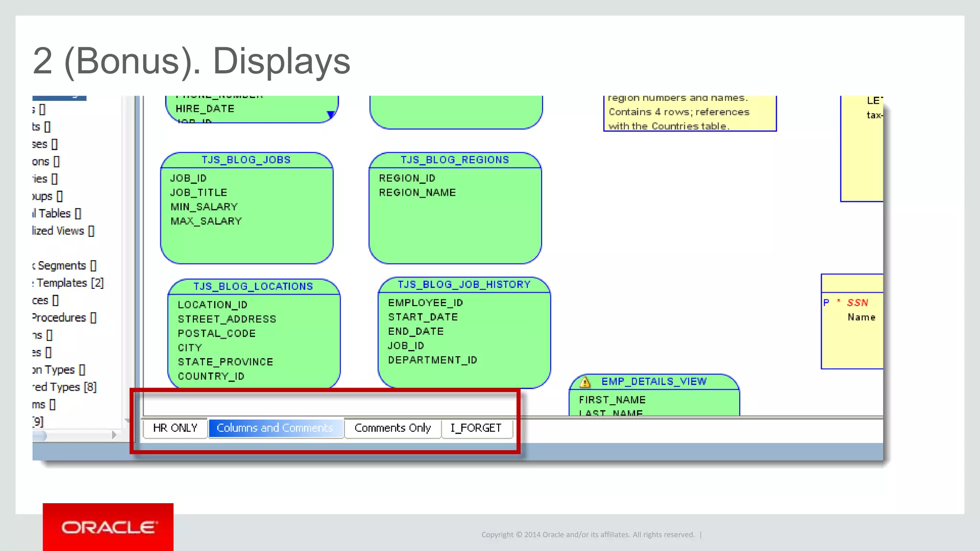Click the DEPARTMENT_ID column
980x551 pixels.
click(433, 361)
